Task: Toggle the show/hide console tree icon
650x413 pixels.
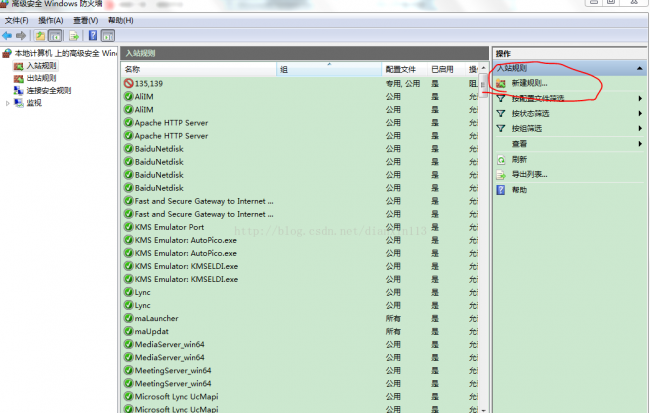Action: tap(55, 36)
